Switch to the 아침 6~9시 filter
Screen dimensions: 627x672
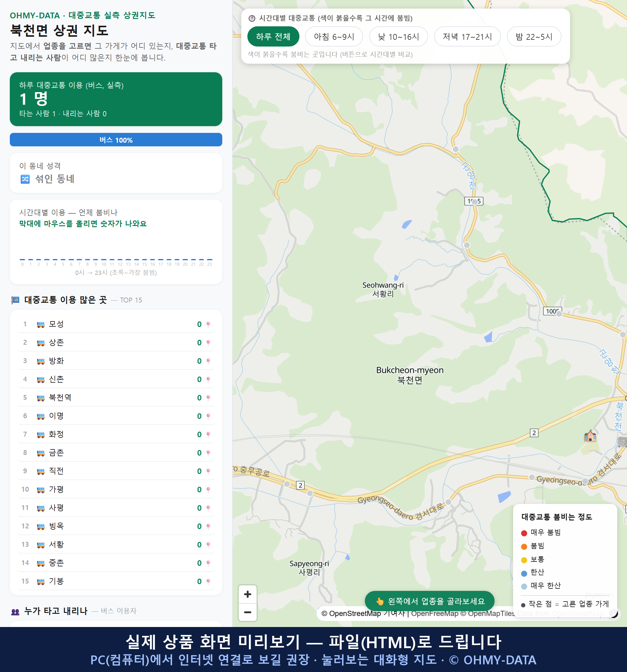[x=334, y=36]
